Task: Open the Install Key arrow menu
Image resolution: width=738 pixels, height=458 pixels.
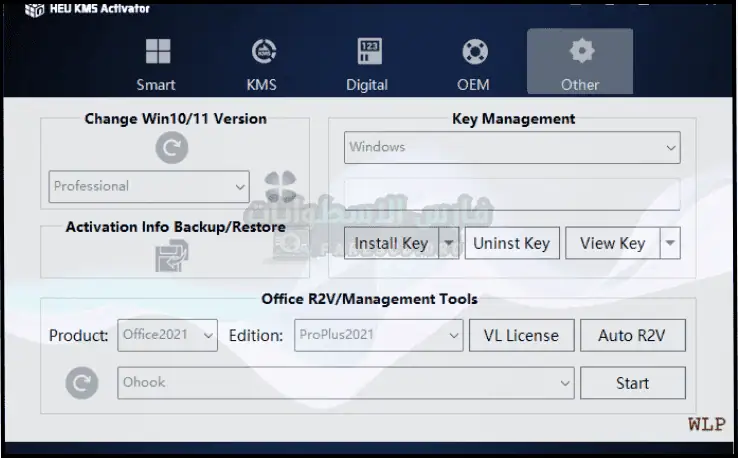Action: tap(449, 243)
